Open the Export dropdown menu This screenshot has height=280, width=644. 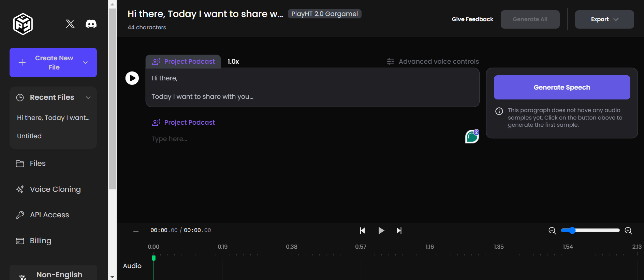coord(604,19)
